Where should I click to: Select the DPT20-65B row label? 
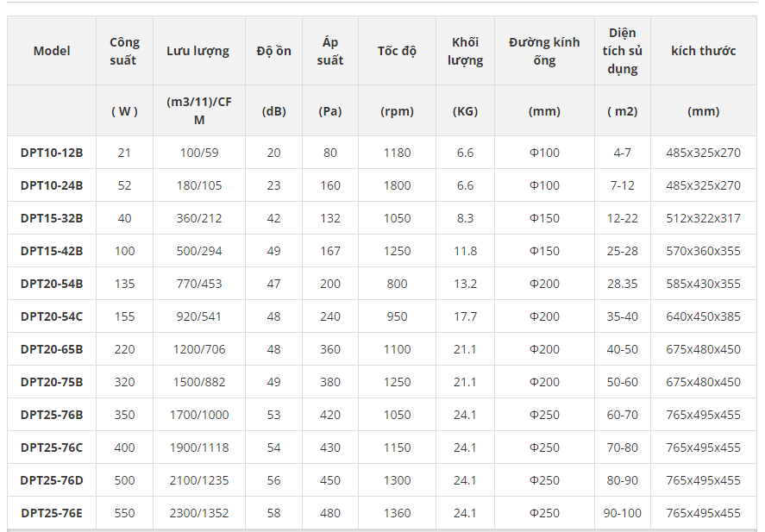tap(52, 349)
